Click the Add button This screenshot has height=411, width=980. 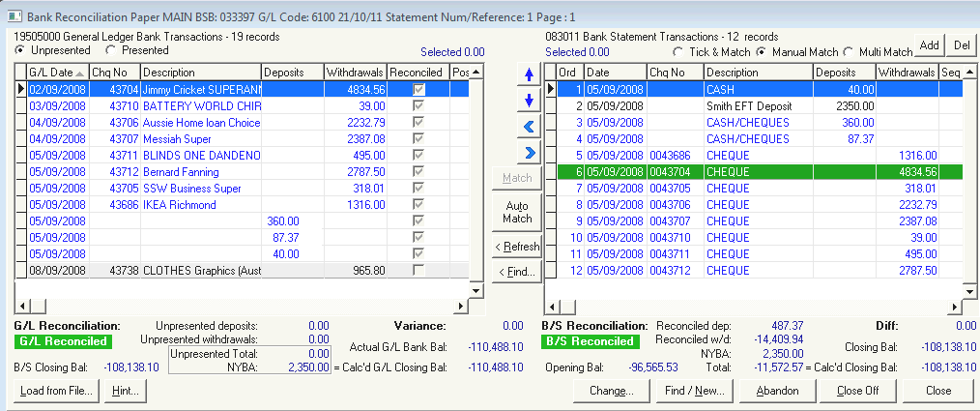pyautogui.click(x=930, y=45)
